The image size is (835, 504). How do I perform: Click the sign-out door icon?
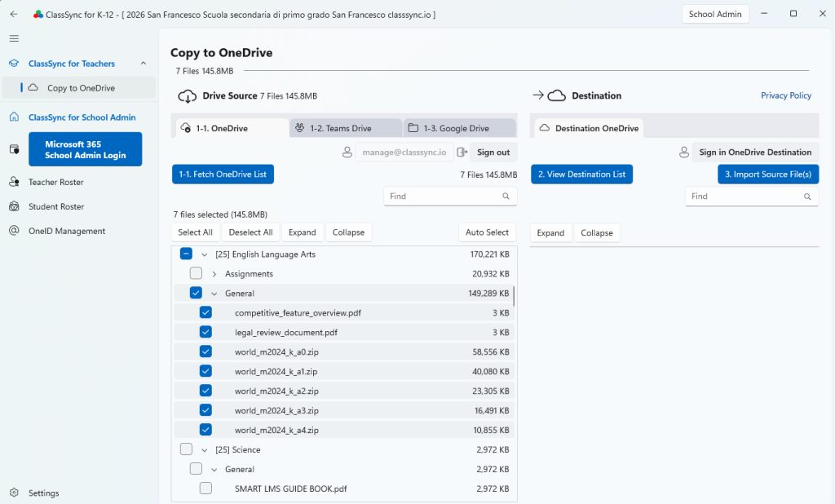(462, 152)
